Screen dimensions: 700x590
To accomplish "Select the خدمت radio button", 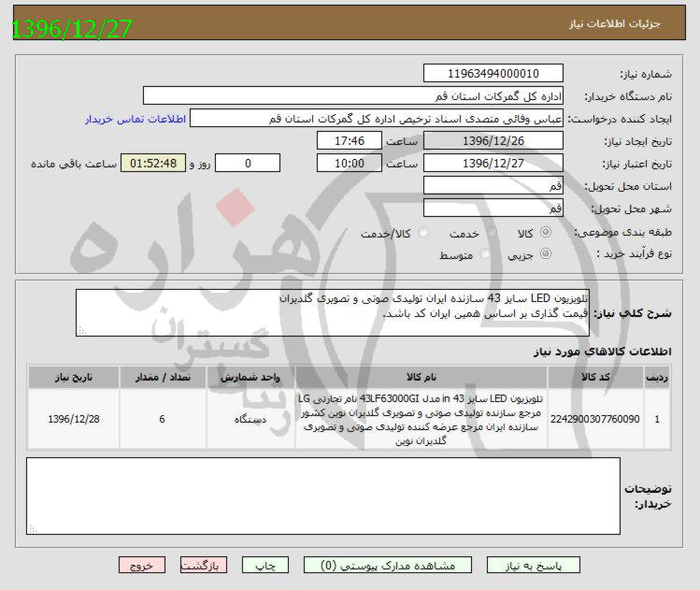I will coord(492,232).
